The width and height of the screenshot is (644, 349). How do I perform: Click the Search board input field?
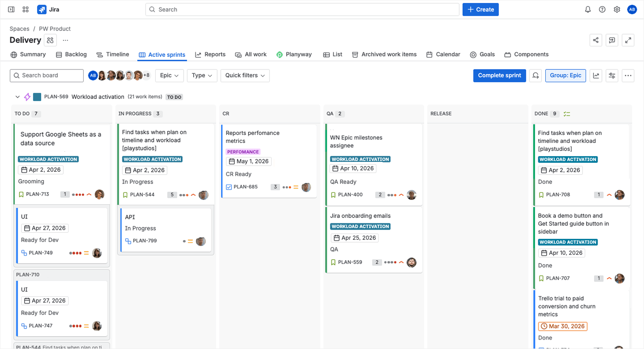(47, 76)
